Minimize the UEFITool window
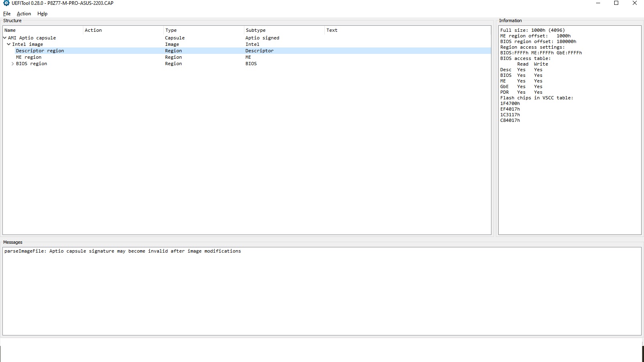The image size is (644, 362). 598,3
